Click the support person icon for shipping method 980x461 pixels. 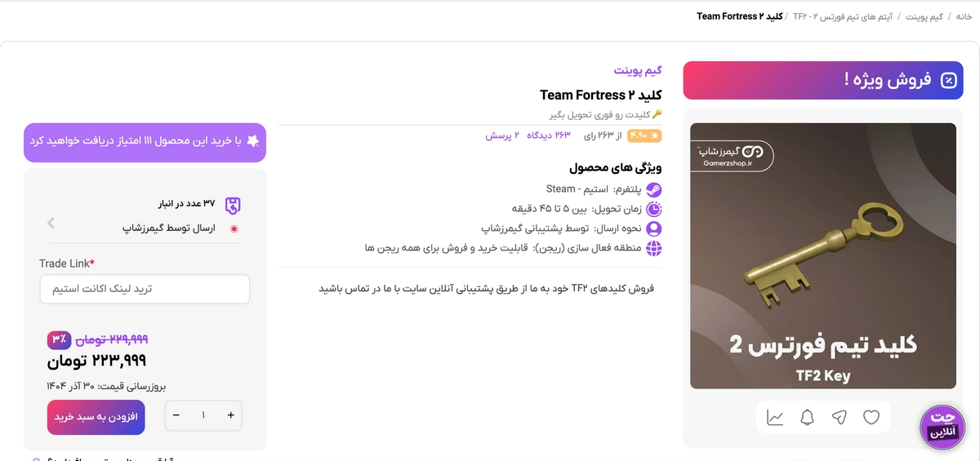pos(654,228)
